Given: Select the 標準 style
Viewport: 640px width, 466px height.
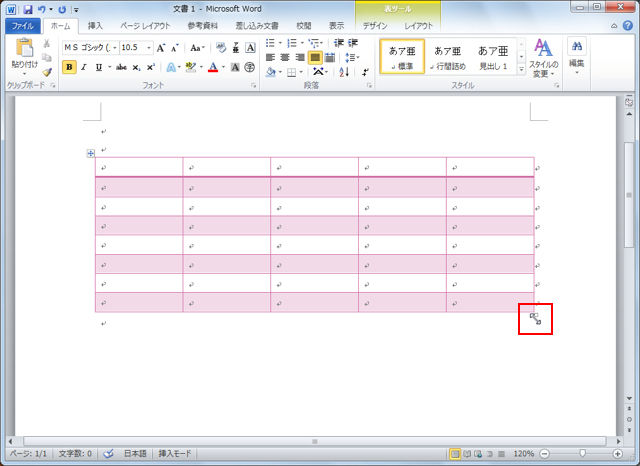Looking at the screenshot, I should click(x=402, y=56).
